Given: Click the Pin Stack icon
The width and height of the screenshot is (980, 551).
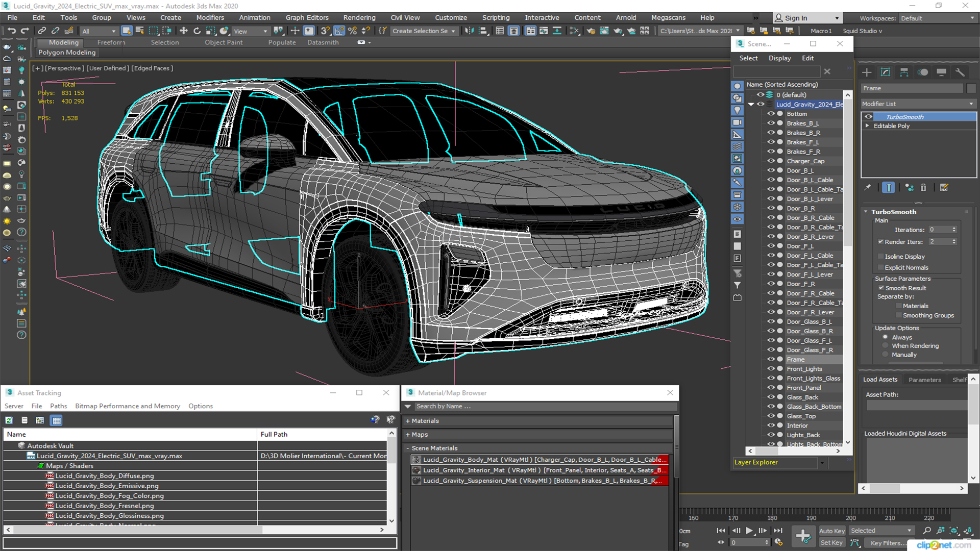Looking at the screenshot, I should click(x=868, y=188).
